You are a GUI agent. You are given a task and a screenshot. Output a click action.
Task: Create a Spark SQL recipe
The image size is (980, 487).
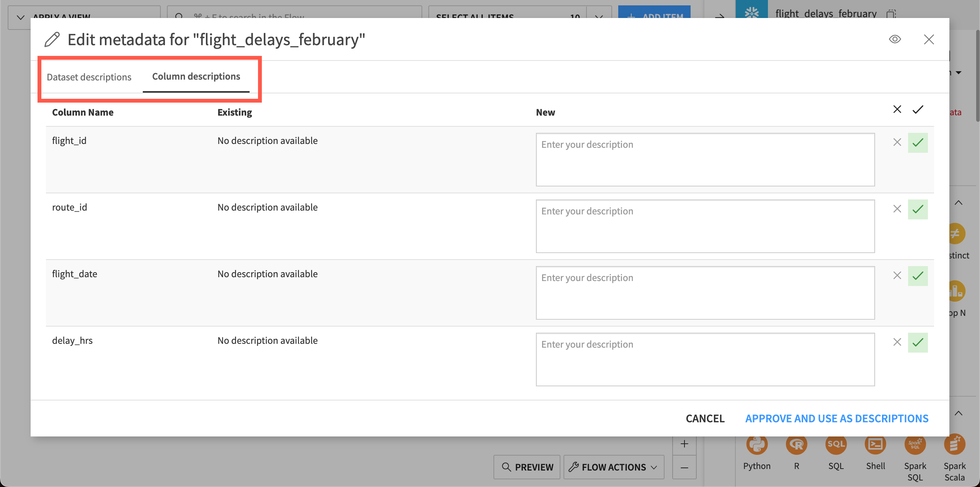coord(915,445)
